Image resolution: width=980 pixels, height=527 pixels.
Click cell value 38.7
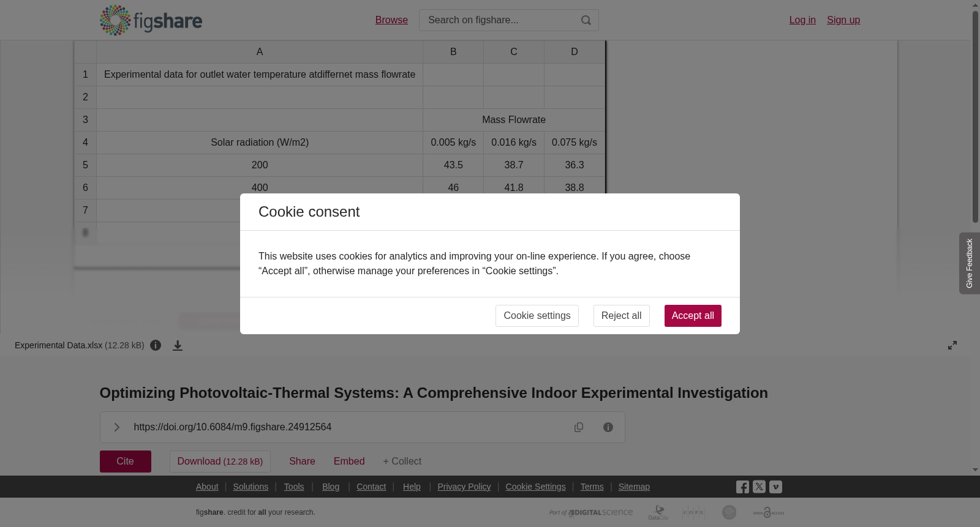click(514, 165)
